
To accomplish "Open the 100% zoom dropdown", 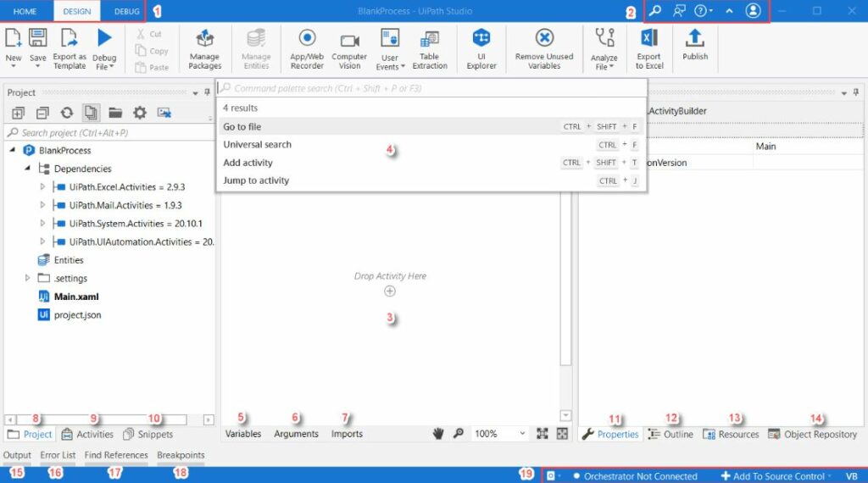I will click(x=500, y=434).
